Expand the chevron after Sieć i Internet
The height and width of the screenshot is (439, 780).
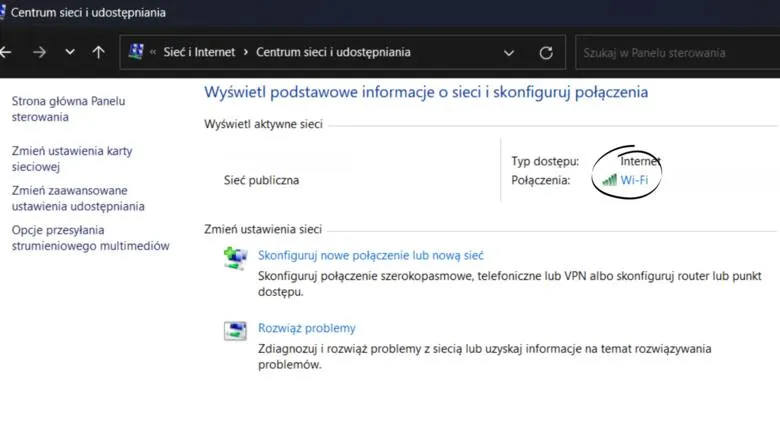coord(246,52)
